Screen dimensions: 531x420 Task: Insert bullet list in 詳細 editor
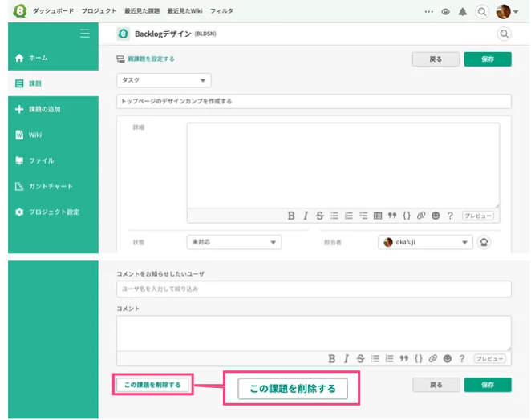tap(334, 216)
